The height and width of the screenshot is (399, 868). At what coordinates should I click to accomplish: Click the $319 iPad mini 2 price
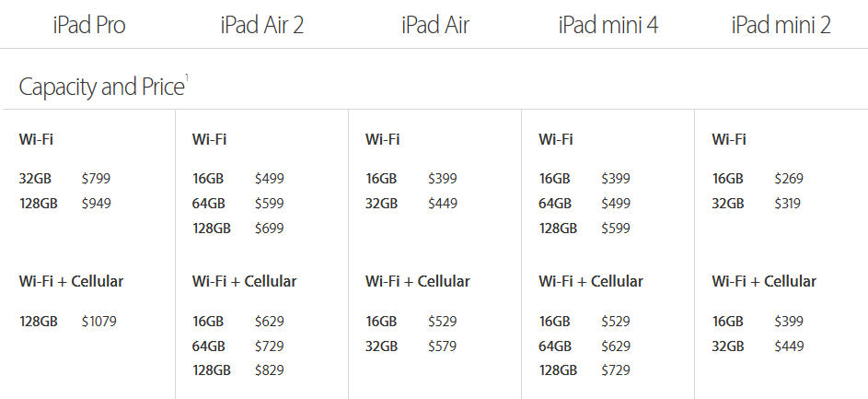coord(789,204)
